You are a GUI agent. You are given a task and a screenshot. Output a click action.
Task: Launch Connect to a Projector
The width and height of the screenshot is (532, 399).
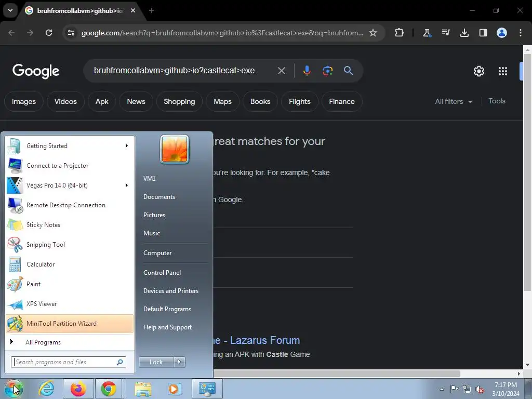coord(70,166)
